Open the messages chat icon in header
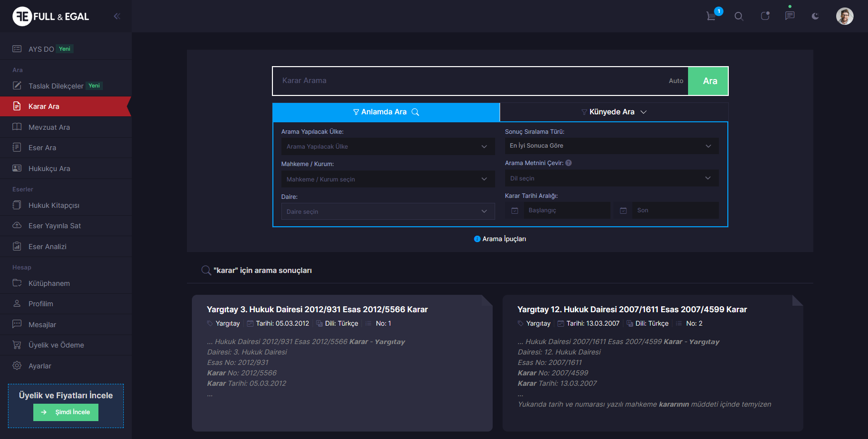 click(x=789, y=16)
